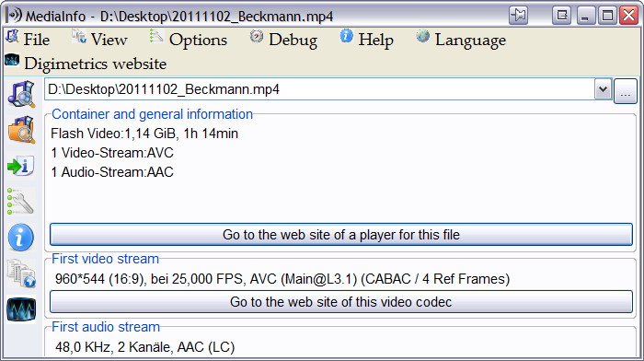
Task: Click the pin icon in title bar
Action: (x=518, y=16)
